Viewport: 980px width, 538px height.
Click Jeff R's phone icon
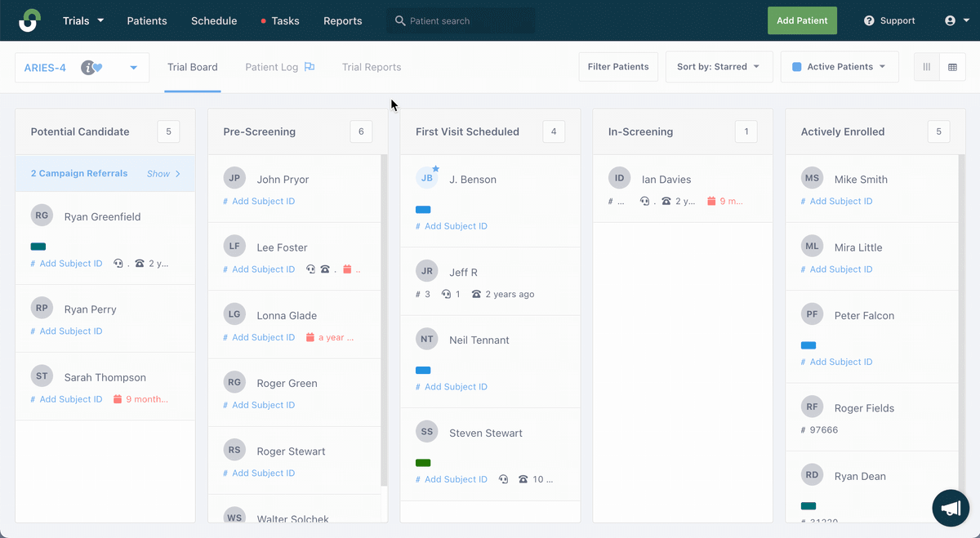(x=476, y=294)
